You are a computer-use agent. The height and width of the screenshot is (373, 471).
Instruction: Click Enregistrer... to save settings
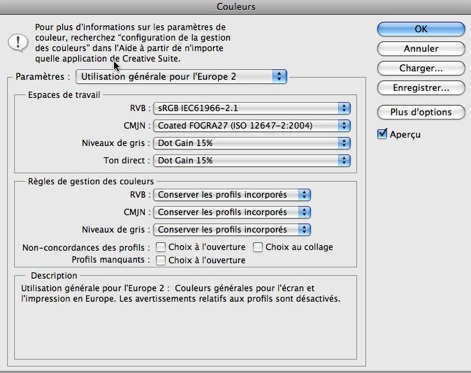421,88
